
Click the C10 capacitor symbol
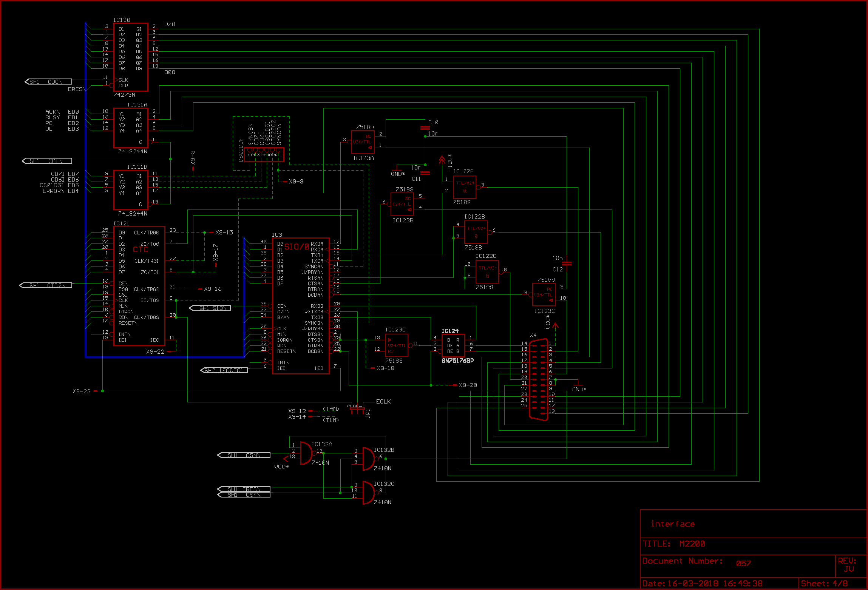(x=425, y=128)
